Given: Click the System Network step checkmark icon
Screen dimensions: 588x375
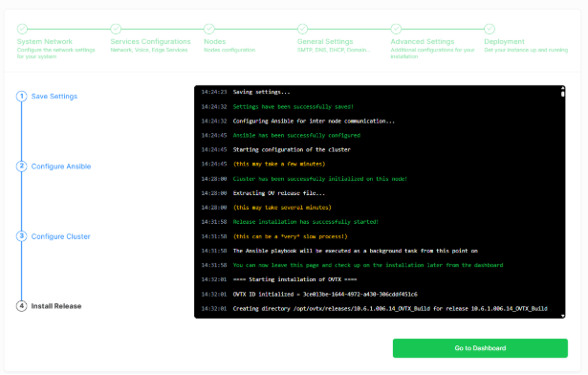Looking at the screenshot, I should [x=22, y=29].
